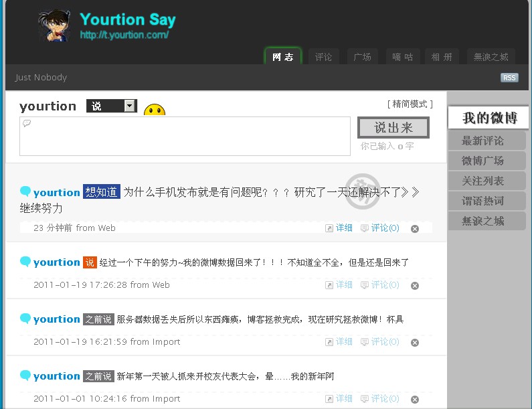Click the RSS feed icon
The image size is (532, 409).
tap(509, 78)
